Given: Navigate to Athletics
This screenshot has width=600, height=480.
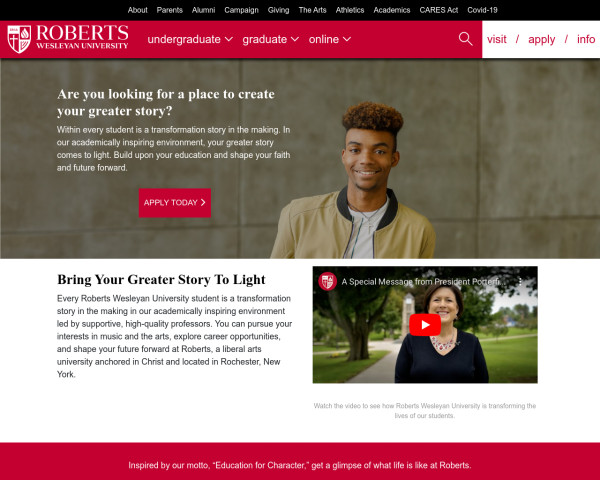Looking at the screenshot, I should 350,10.
